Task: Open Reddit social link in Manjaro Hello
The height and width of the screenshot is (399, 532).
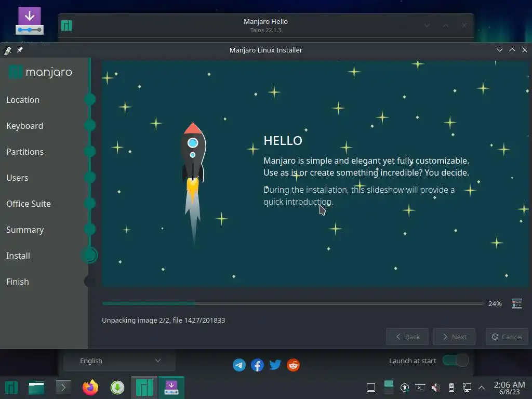Action: pos(293,365)
